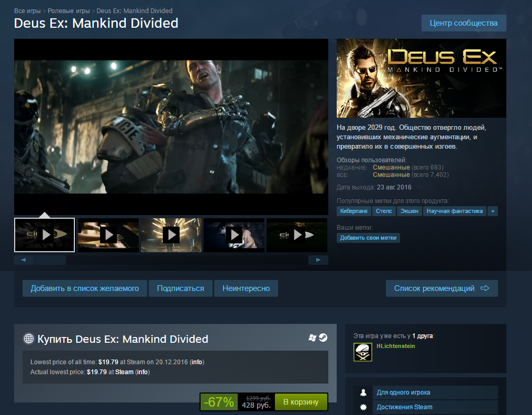Select the 'Научная фантастика' tag

tap(455, 211)
